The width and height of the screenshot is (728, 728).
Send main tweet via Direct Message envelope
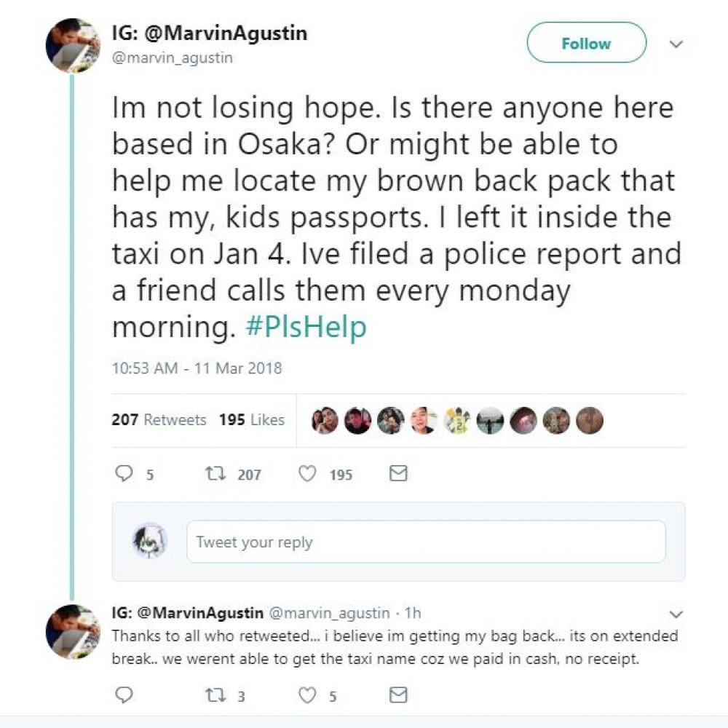397,474
